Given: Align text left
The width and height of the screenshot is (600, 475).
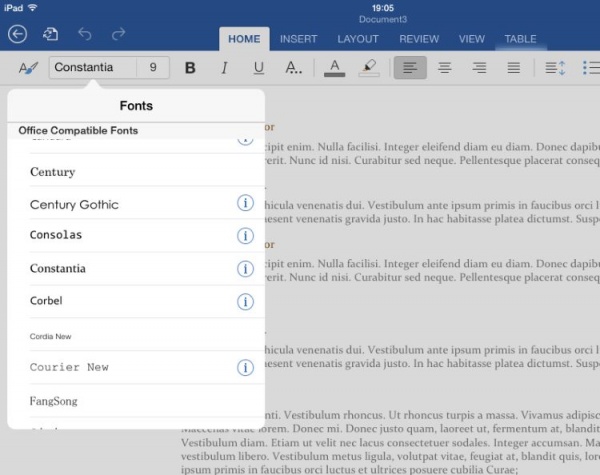Looking at the screenshot, I should [410, 68].
